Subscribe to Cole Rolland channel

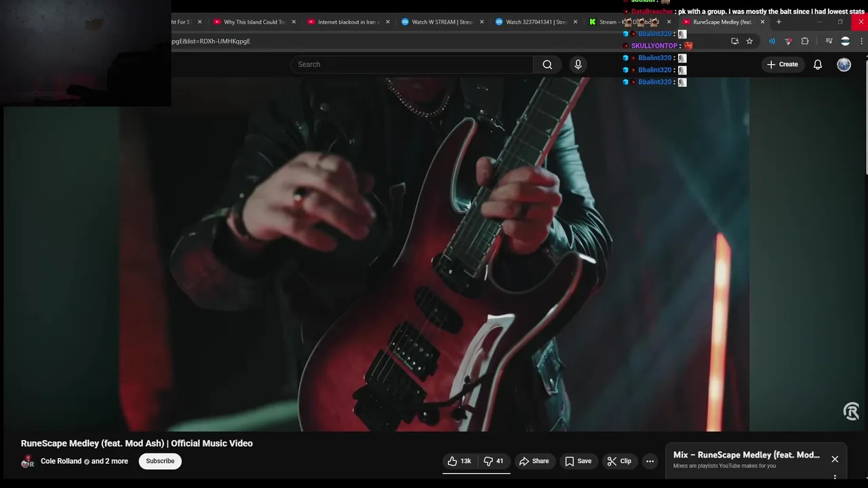coord(160,461)
